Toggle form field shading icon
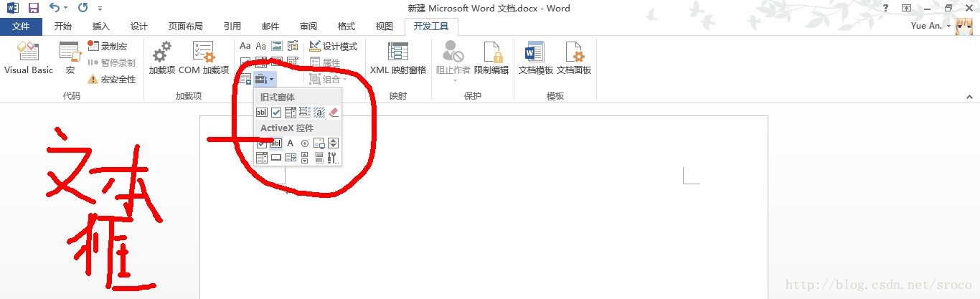The height and width of the screenshot is (299, 980). tap(319, 112)
